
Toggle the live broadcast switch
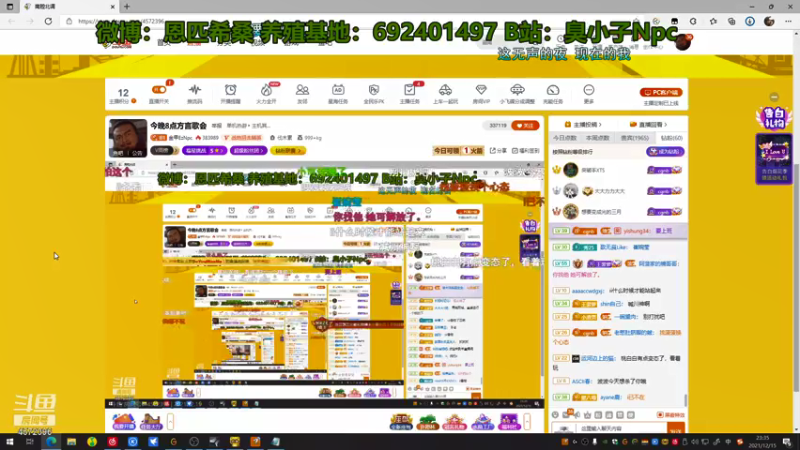[x=159, y=90]
